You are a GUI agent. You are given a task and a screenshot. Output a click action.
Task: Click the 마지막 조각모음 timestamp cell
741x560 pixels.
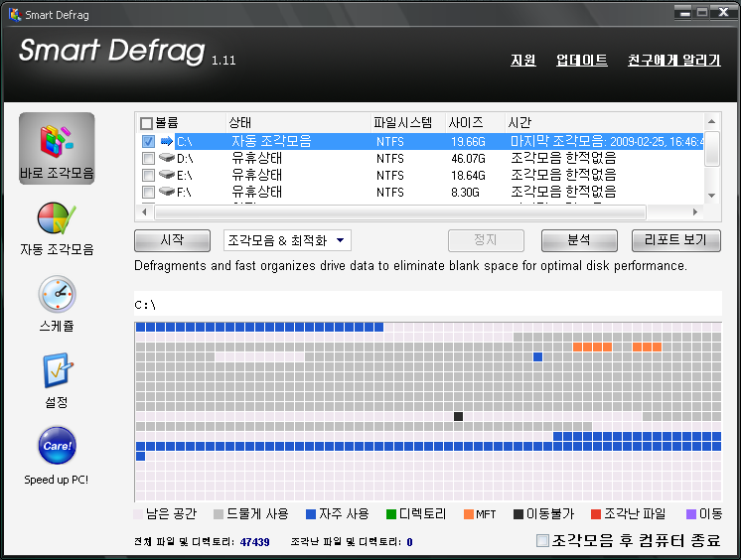pyautogui.click(x=607, y=141)
